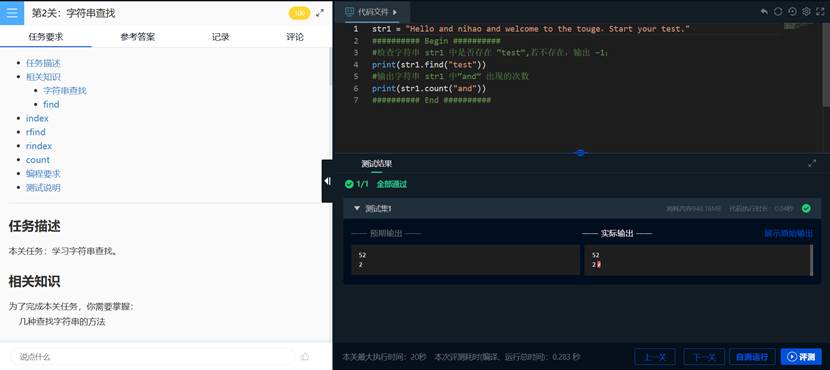
Task: Collapse the 测试集1 test set row
Action: point(357,209)
